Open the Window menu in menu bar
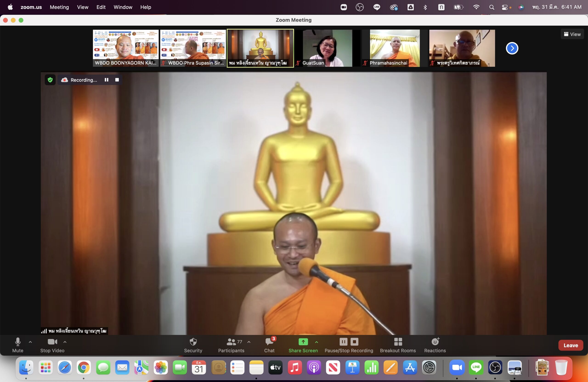This screenshot has height=382, width=588. pos(123,7)
